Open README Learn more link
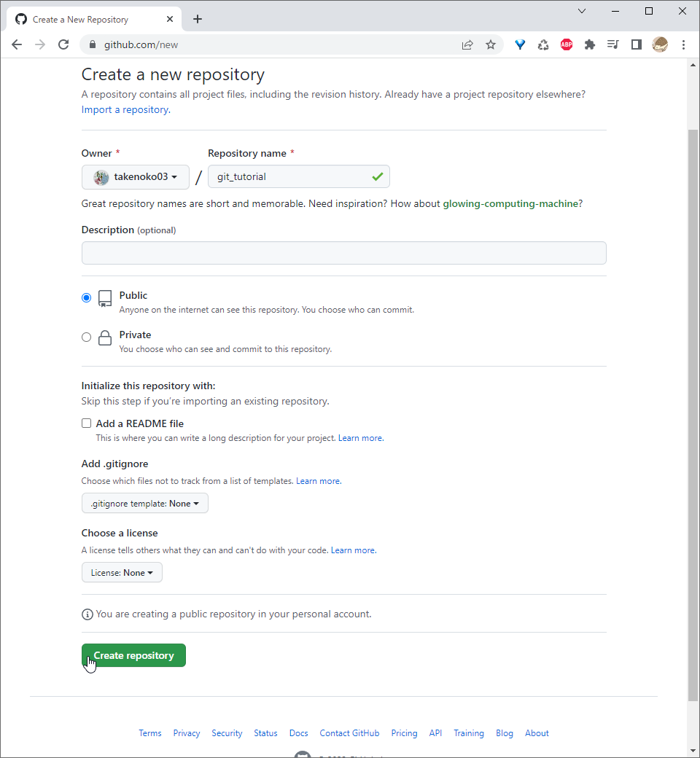This screenshot has width=700, height=758. coord(361,438)
